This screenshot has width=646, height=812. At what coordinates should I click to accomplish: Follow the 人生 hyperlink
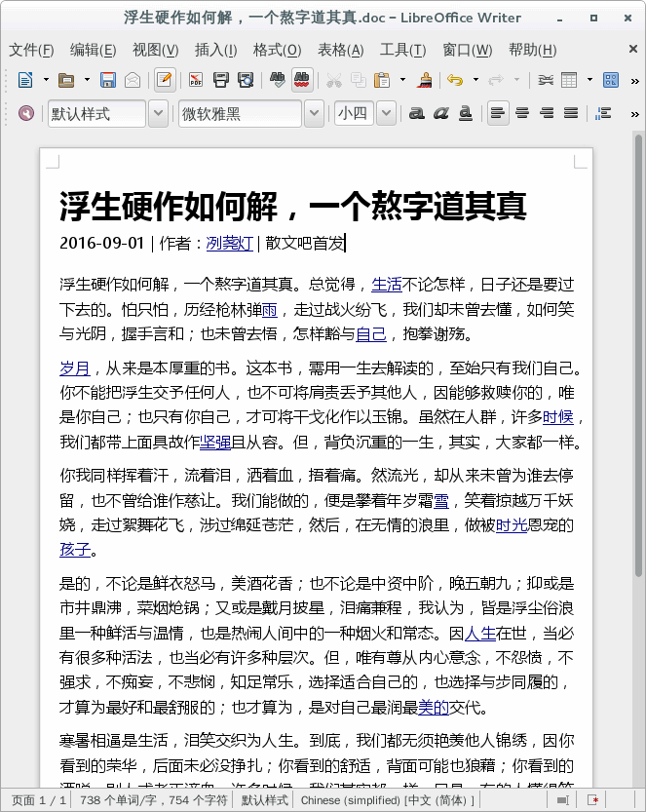480,633
